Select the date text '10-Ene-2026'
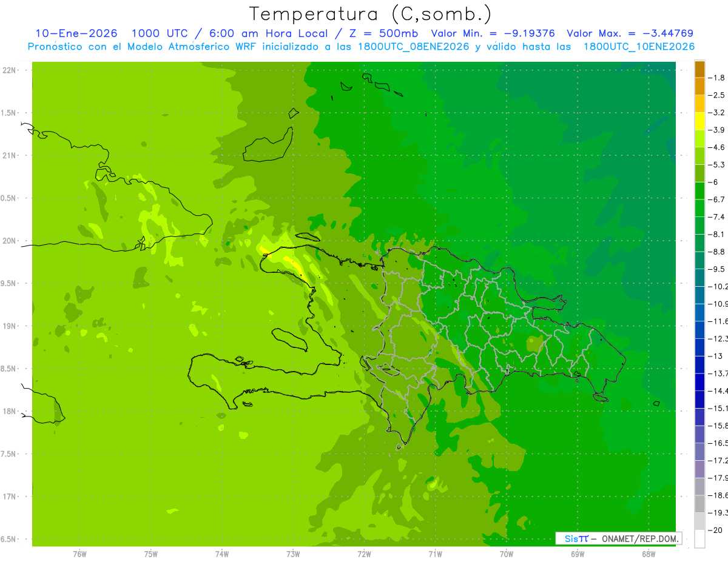The width and height of the screenshot is (728, 562). (76, 33)
